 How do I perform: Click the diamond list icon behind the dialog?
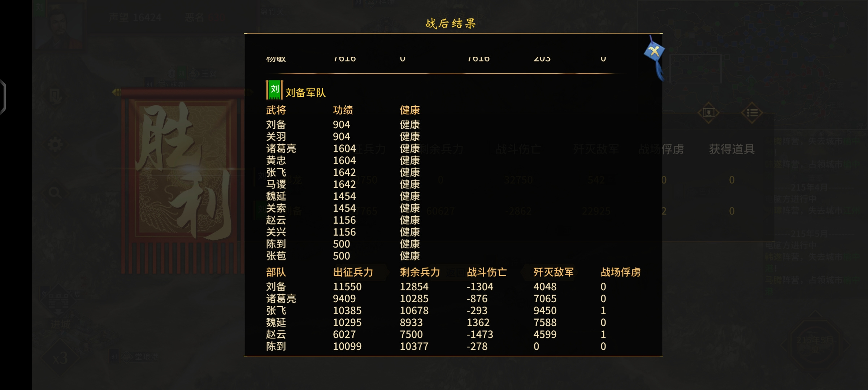pos(752,113)
